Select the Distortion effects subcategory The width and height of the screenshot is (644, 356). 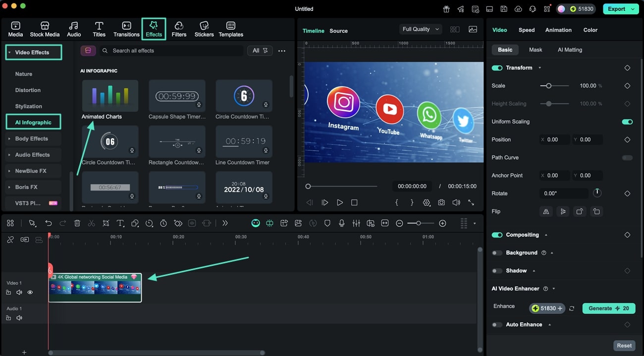coord(28,90)
